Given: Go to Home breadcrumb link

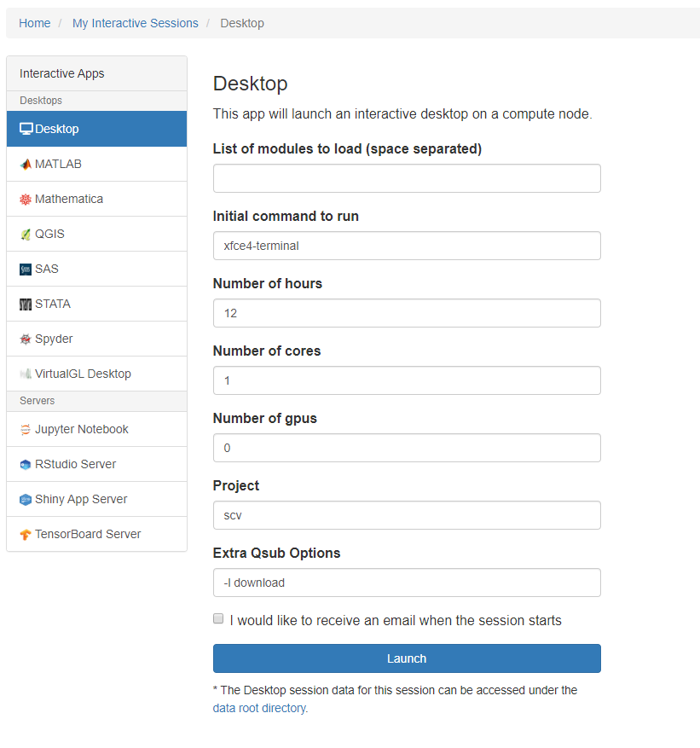Looking at the screenshot, I should [35, 23].
